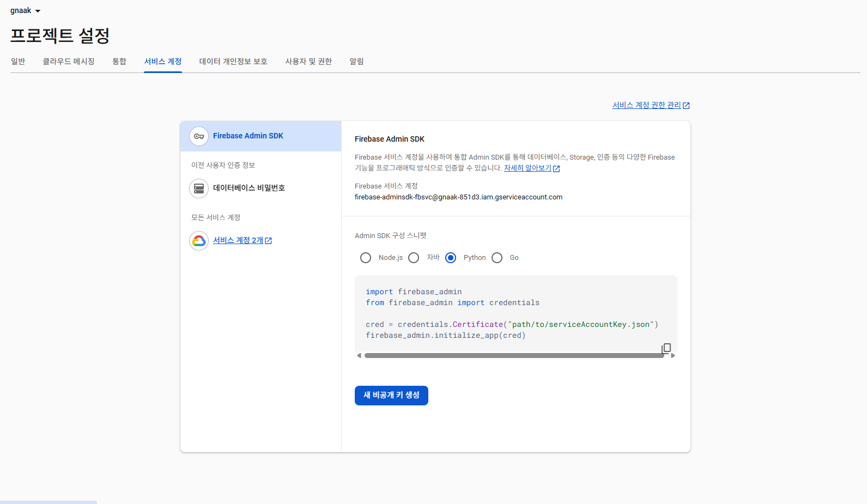Select the 서비스 계정 tab

[x=163, y=62]
